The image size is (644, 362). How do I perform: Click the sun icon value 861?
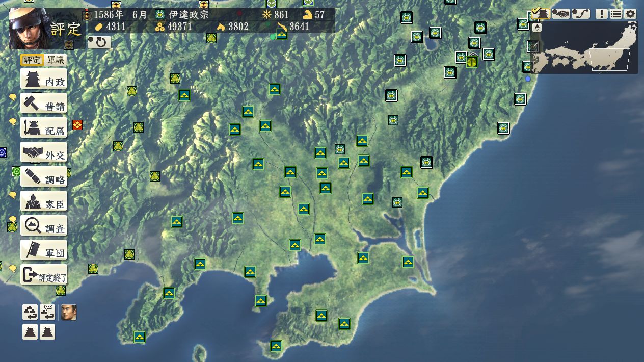(282, 14)
